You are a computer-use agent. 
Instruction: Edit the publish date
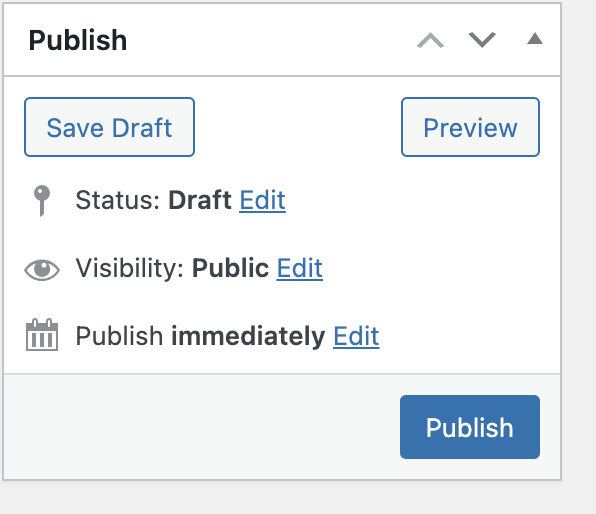(356, 336)
